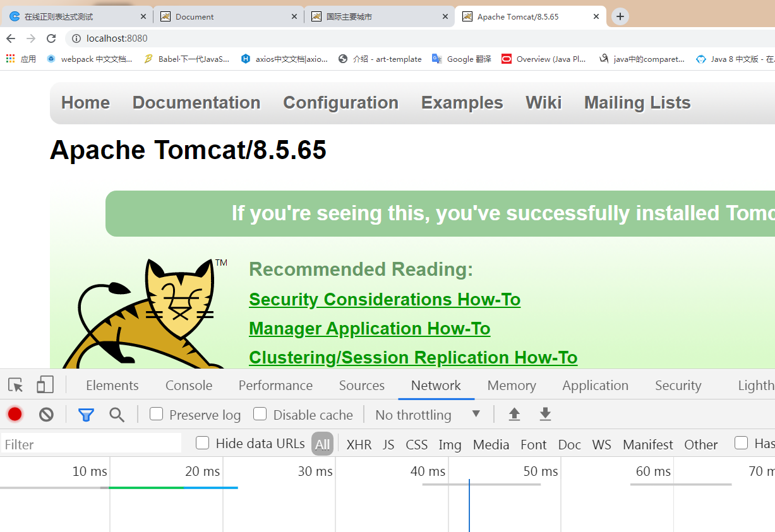Toggle the device toolbar icon
The height and width of the screenshot is (532, 775).
[45, 385]
